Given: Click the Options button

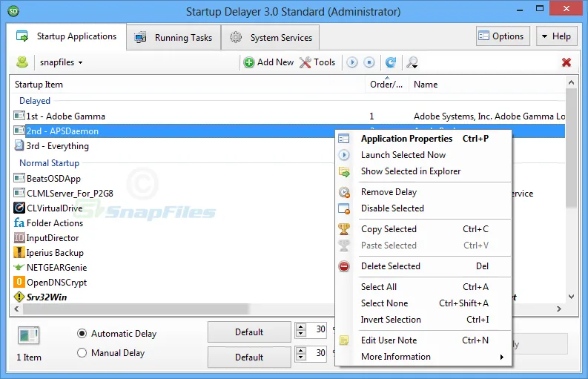Looking at the screenshot, I should [x=501, y=36].
